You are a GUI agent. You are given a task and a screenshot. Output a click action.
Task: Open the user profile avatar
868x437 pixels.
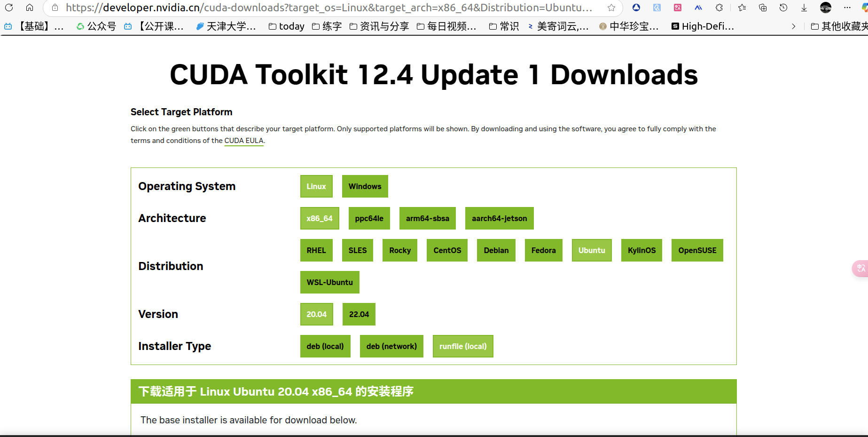[x=826, y=8]
